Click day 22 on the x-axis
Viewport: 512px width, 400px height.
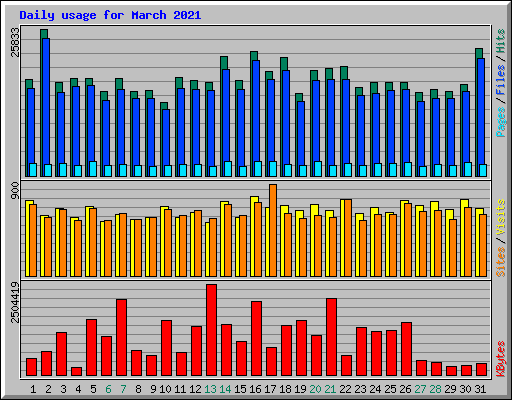pos(345,389)
